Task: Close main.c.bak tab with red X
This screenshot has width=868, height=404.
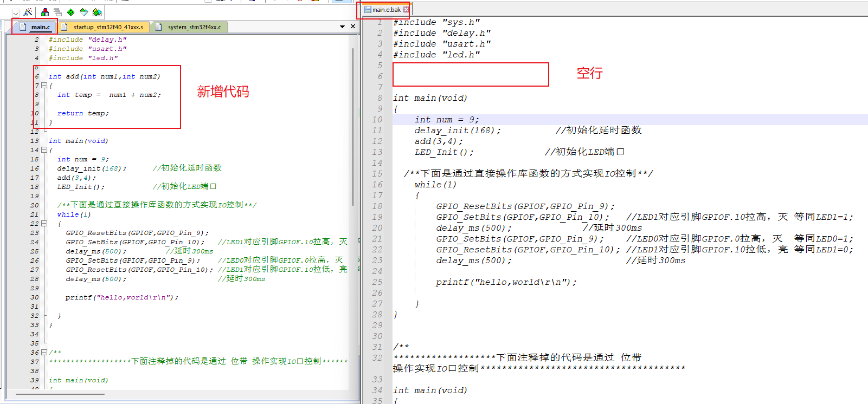Action: [x=406, y=10]
